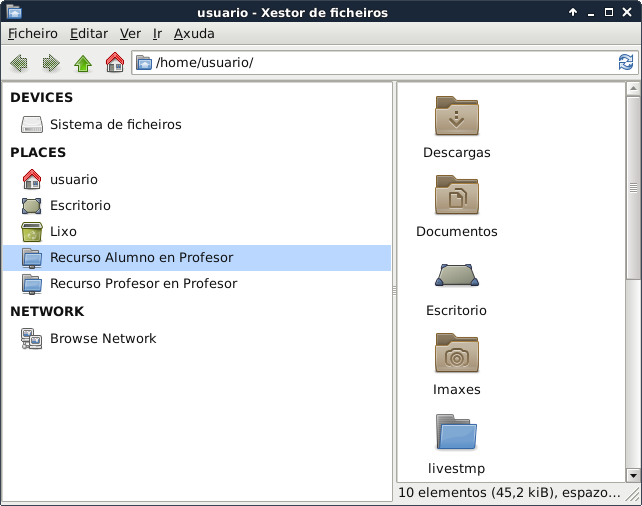Click the /home/usuario/ location path field
642x506 pixels.
pyautogui.click(x=380, y=63)
